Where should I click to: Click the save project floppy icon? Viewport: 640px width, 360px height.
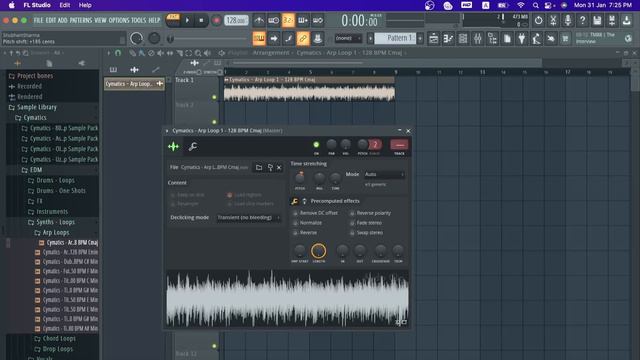(x=597, y=20)
